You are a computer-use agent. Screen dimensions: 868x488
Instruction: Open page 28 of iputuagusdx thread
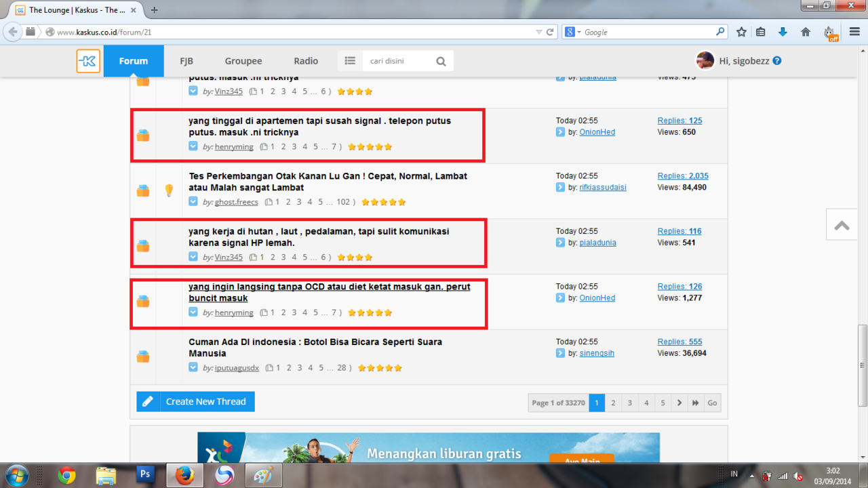pyautogui.click(x=342, y=368)
